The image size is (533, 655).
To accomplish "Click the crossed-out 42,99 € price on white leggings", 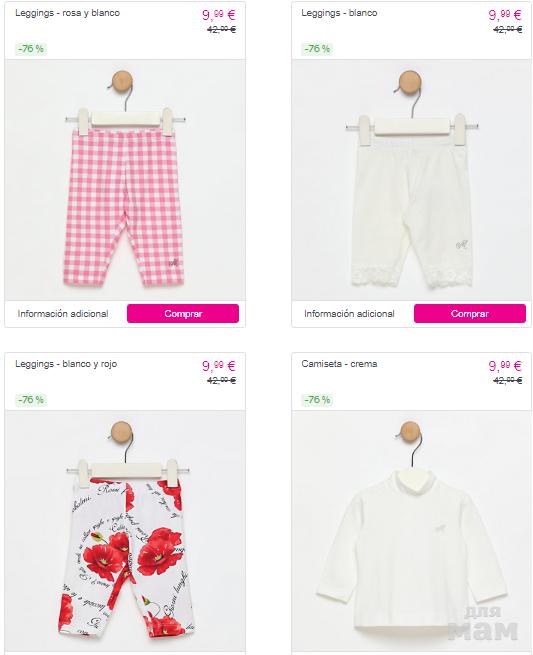I will 508,29.
